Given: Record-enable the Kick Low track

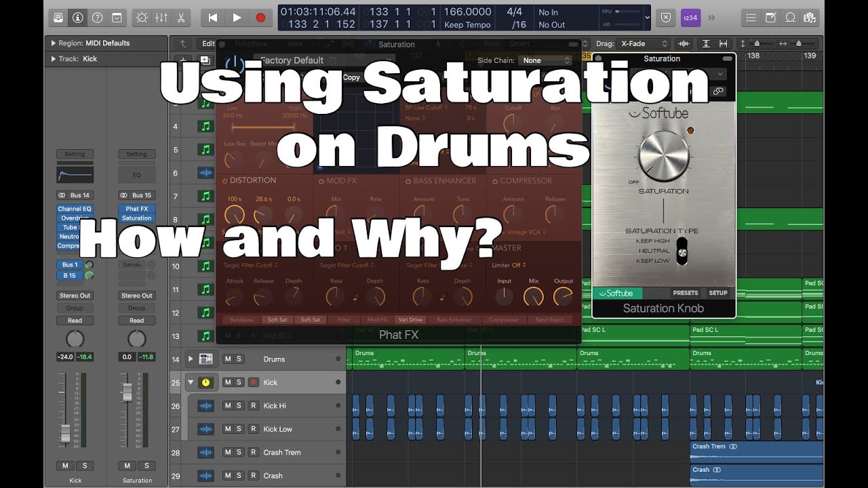Looking at the screenshot, I should click(x=253, y=429).
